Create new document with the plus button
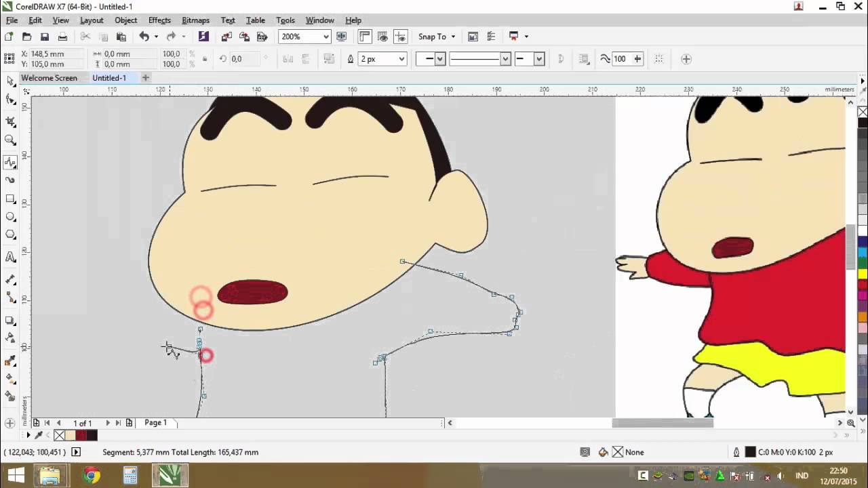Image resolution: width=868 pixels, height=488 pixels. tap(145, 78)
